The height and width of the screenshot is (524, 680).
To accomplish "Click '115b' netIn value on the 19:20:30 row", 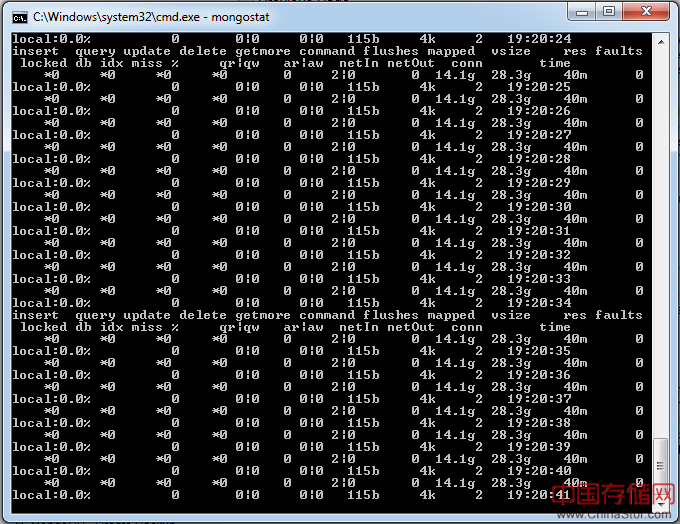I will pos(363,207).
